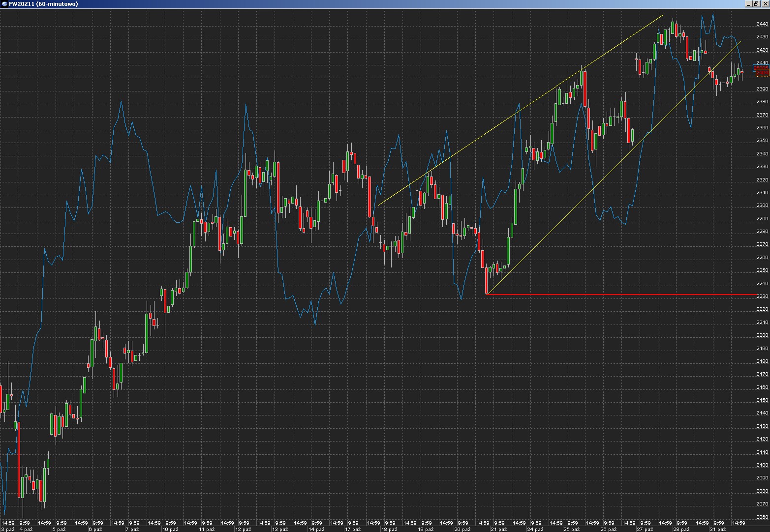Click the 2230 price axis label
This screenshot has height=532, width=770.
tap(762, 296)
